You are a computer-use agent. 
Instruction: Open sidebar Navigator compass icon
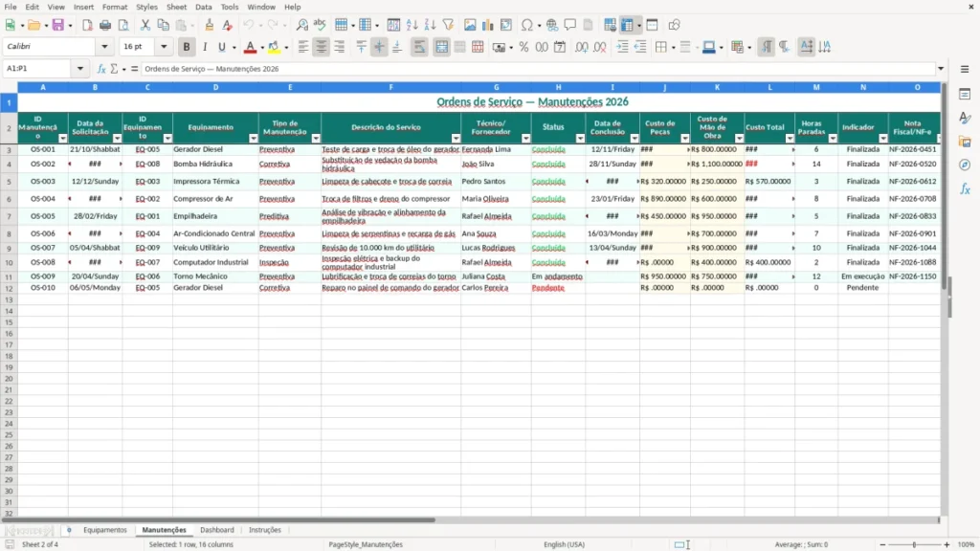[x=965, y=165]
